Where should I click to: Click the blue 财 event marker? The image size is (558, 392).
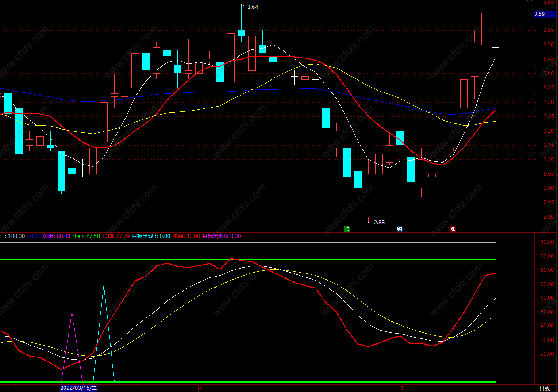coord(400,229)
